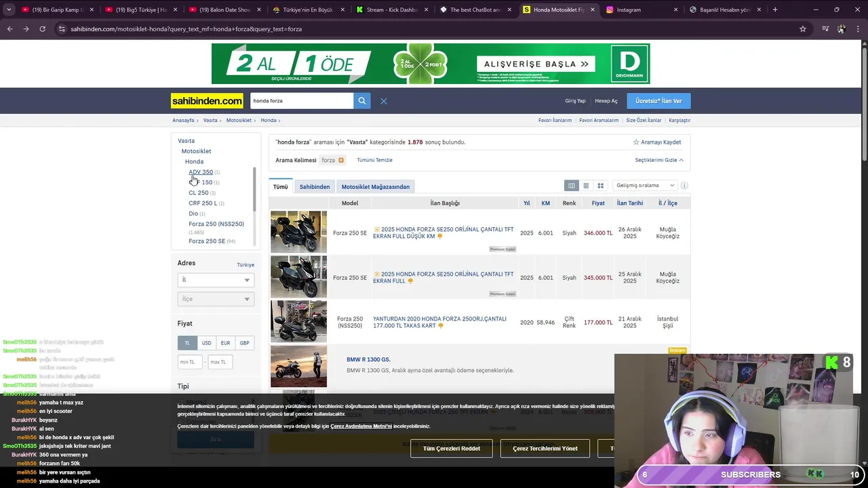The image size is (868, 488).
Task: Open the İl province dropdown
Action: [x=216, y=280]
